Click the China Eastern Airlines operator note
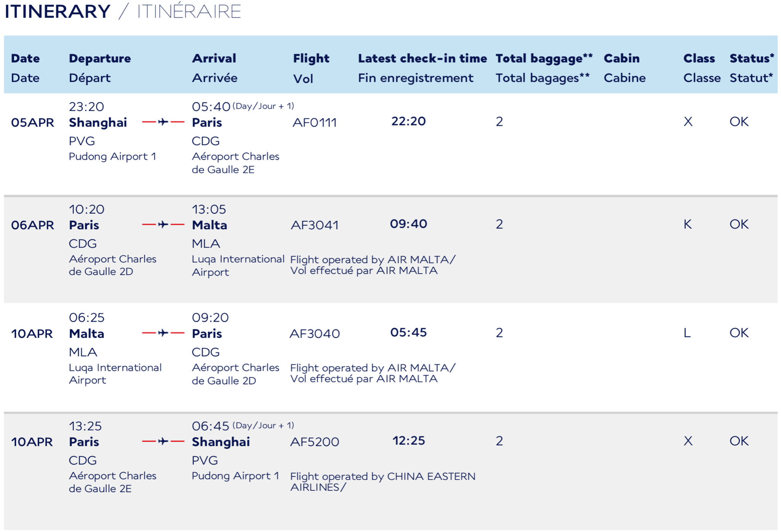 [382, 481]
